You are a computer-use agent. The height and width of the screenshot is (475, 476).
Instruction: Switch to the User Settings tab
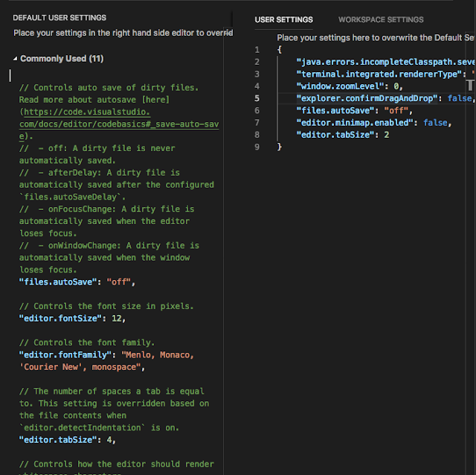coord(283,20)
